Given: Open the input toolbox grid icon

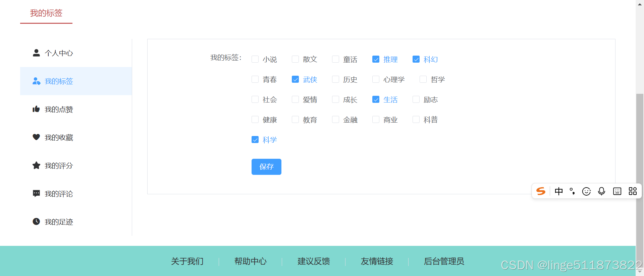Looking at the screenshot, I should (633, 191).
